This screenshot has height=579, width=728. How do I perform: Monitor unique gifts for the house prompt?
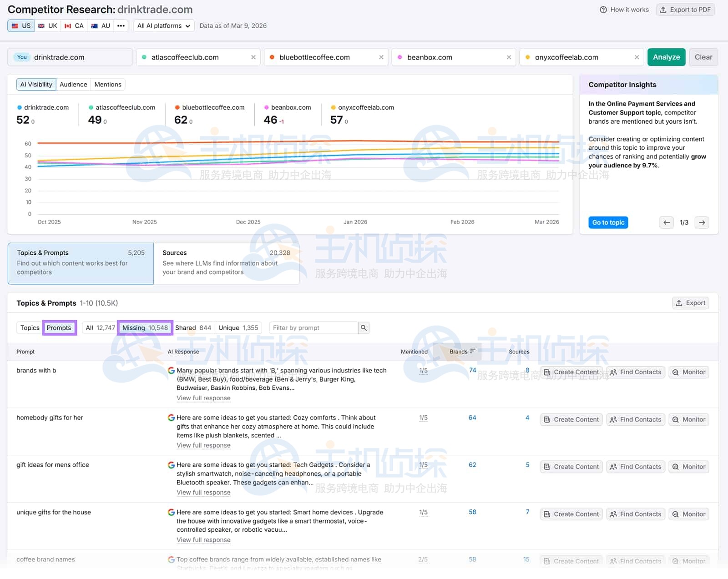(x=689, y=514)
